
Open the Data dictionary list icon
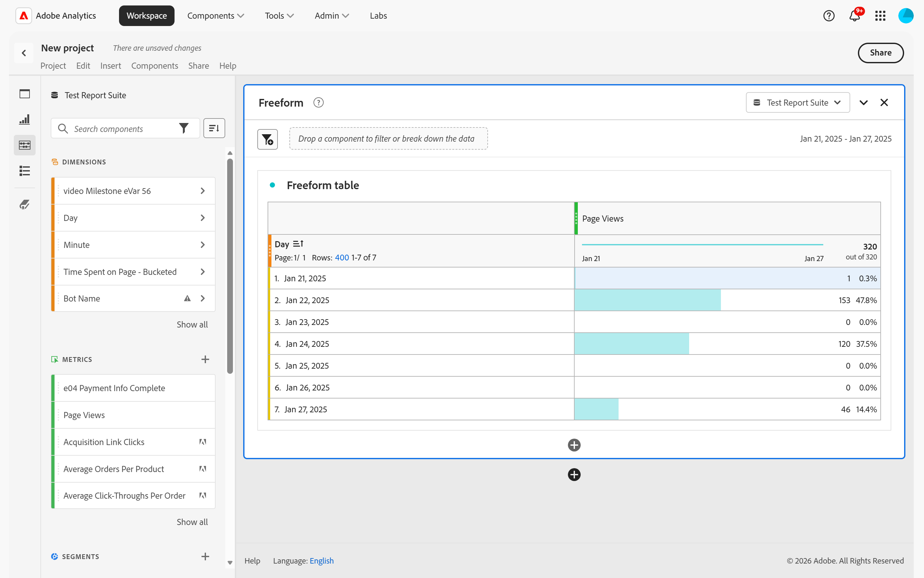pos(24,171)
